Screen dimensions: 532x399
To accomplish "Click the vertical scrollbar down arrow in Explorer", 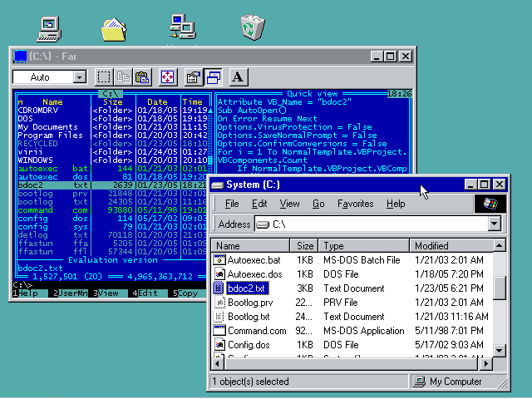I will click(x=499, y=350).
